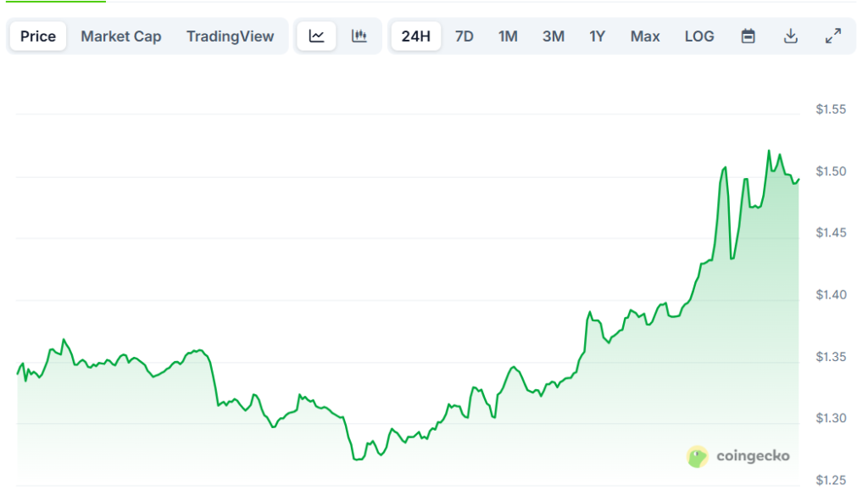Click the download chart data icon
This screenshot has width=868, height=501.
point(790,36)
